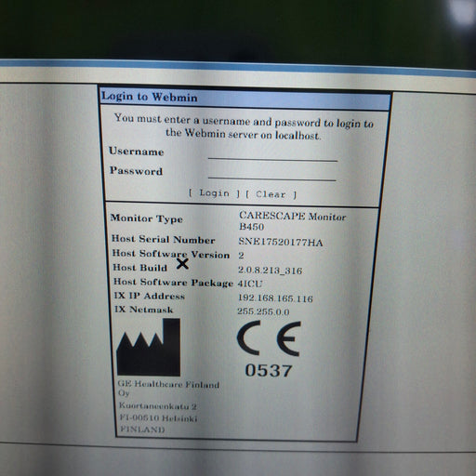Click the notified body number 0537
Screen dimensions: 476x476
[x=269, y=370]
